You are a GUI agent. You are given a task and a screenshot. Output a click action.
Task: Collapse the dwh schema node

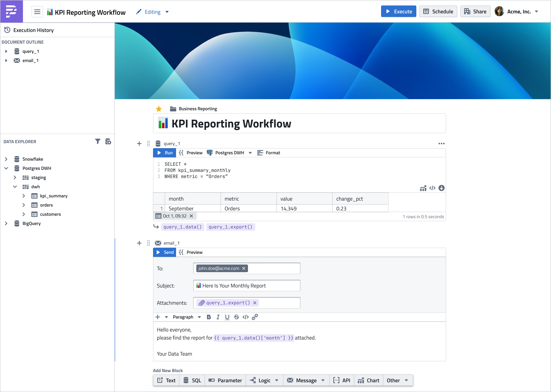15,187
